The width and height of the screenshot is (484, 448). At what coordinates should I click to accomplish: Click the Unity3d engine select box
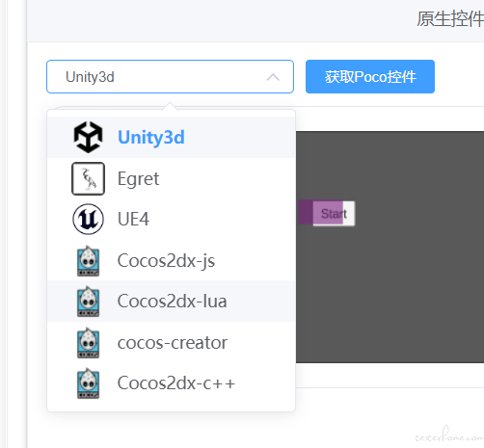[170, 76]
